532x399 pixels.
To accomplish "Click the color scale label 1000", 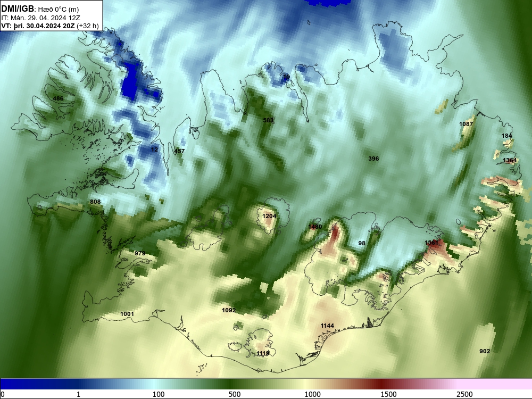I will click(312, 394).
